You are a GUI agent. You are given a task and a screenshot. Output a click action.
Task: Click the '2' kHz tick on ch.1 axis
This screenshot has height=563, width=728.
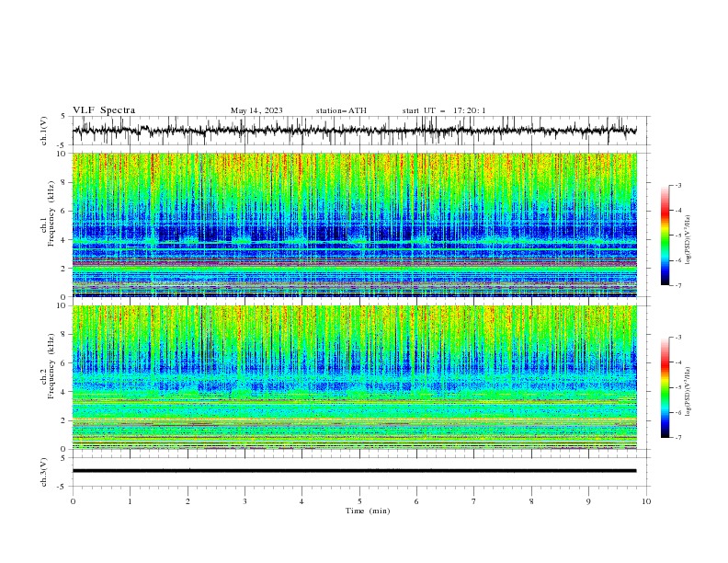(x=64, y=269)
